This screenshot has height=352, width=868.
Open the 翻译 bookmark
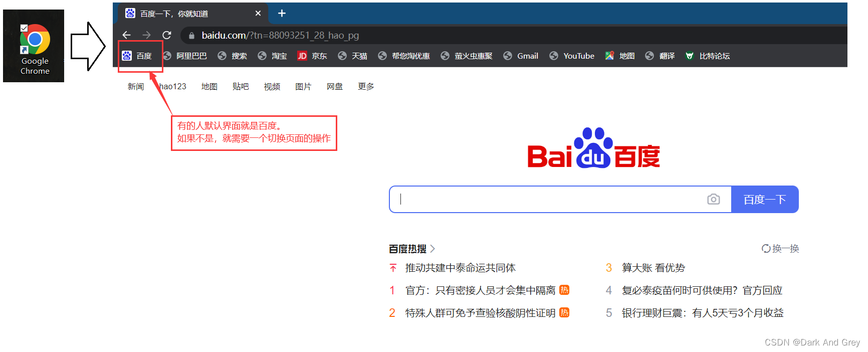click(x=660, y=56)
